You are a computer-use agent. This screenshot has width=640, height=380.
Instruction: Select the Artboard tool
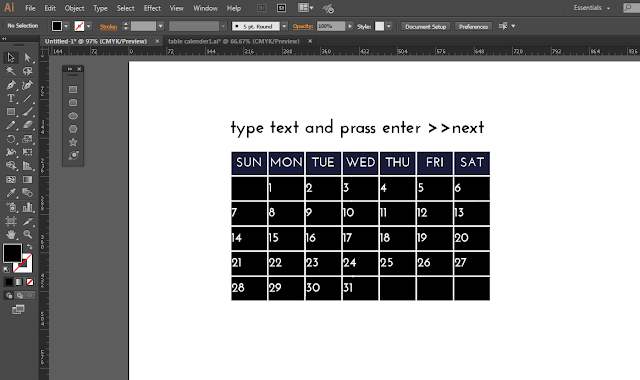click(x=11, y=221)
